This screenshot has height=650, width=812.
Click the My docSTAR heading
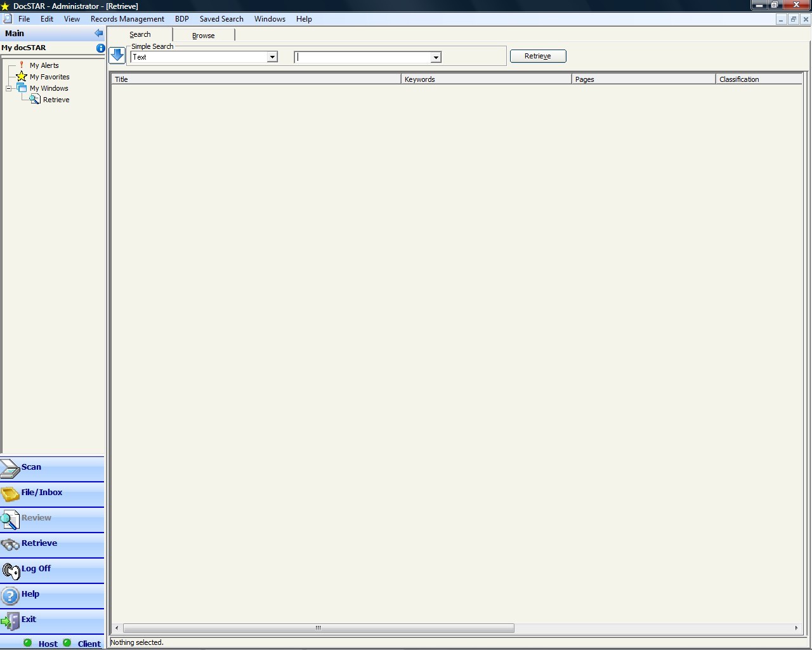pyautogui.click(x=23, y=48)
